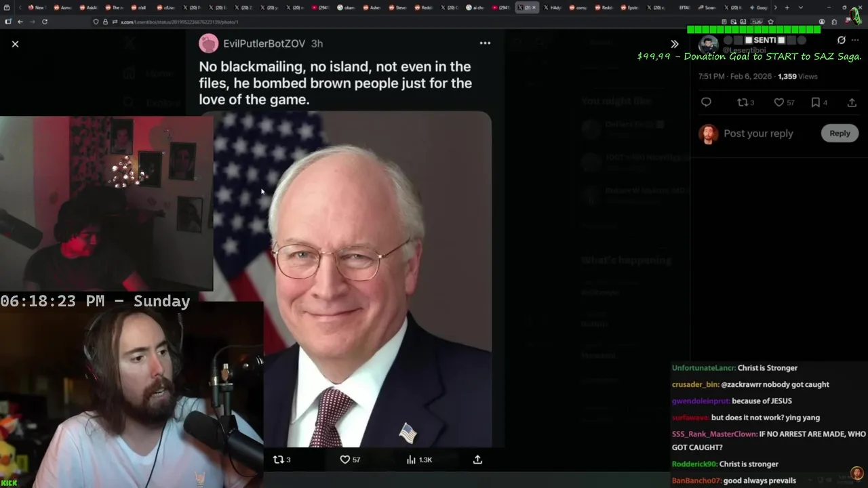Click the Reply button

pos(840,134)
